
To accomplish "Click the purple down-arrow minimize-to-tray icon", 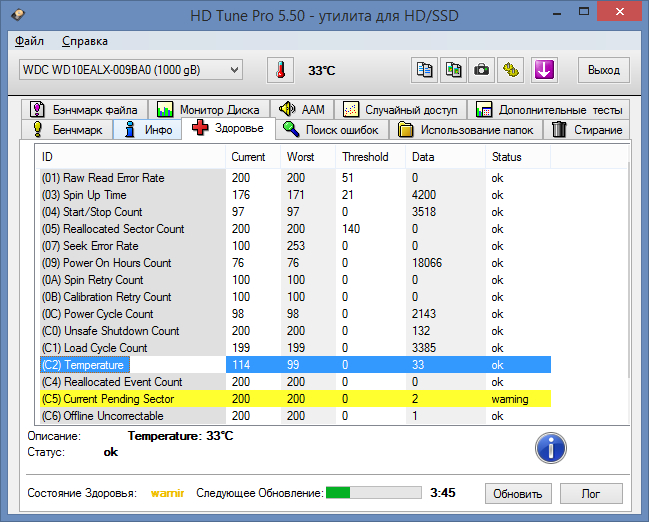I will [x=544, y=70].
